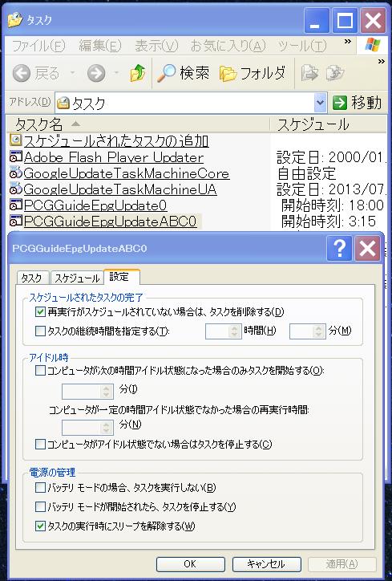Click the Forward arrow toolbar icon
The image size is (392, 581).
click(96, 73)
